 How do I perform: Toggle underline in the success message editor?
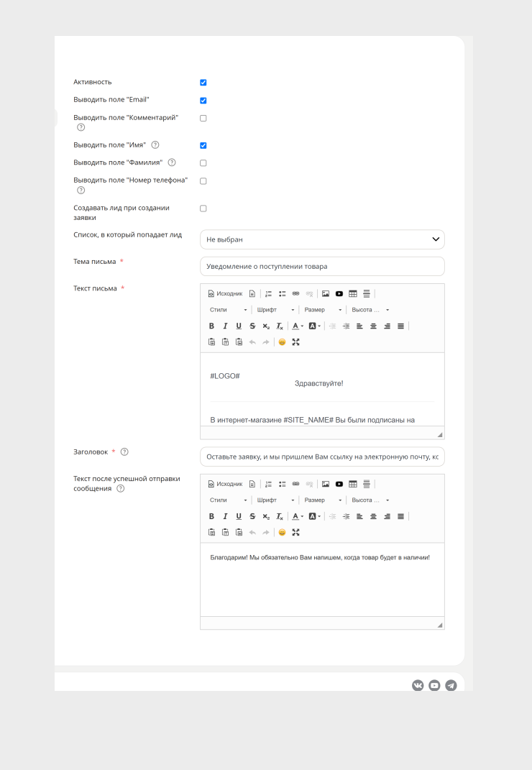click(239, 516)
